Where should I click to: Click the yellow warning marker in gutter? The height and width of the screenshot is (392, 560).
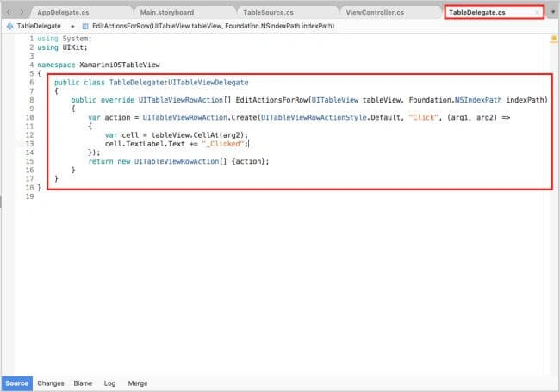tap(554, 38)
